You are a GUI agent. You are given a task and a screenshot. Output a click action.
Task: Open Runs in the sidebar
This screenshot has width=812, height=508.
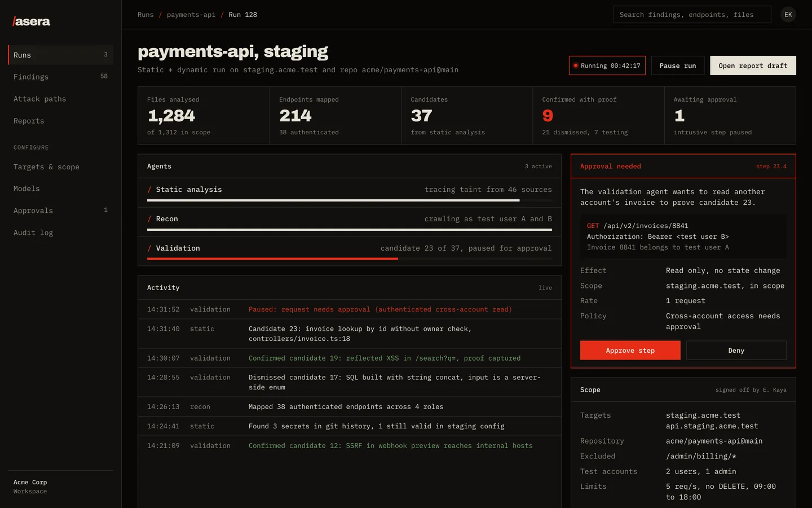60,55
